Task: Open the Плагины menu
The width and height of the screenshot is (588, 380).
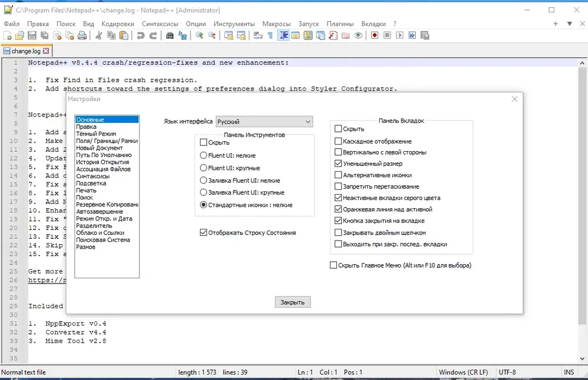Action: tap(340, 24)
